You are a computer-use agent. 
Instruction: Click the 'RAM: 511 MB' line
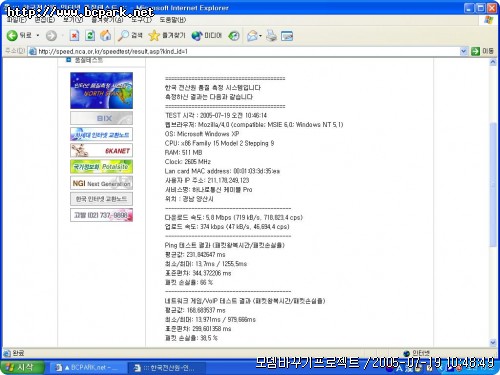pos(183,152)
